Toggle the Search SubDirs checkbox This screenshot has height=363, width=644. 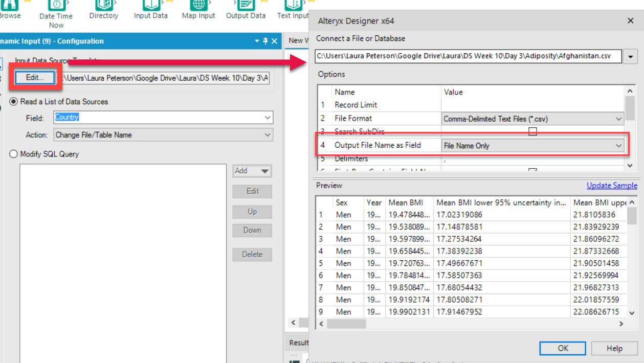(x=532, y=131)
